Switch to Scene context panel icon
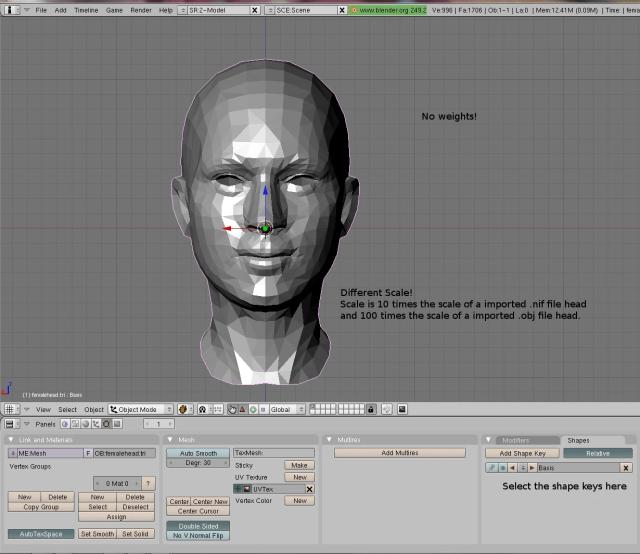The height and width of the screenshot is (554, 640). [x=117, y=424]
